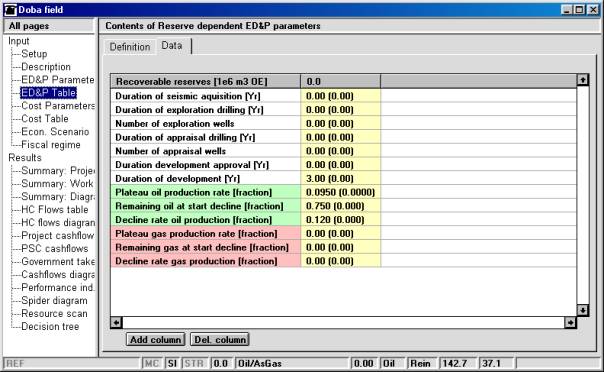
Task: Select Number of appraisal wells value cell
Action: [341, 151]
